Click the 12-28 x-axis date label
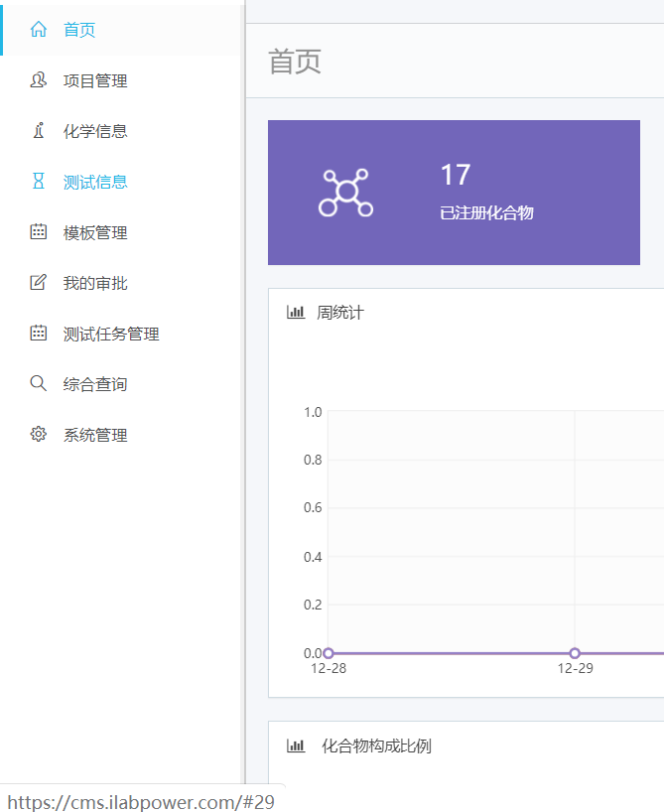The height and width of the screenshot is (812, 664). (x=329, y=668)
